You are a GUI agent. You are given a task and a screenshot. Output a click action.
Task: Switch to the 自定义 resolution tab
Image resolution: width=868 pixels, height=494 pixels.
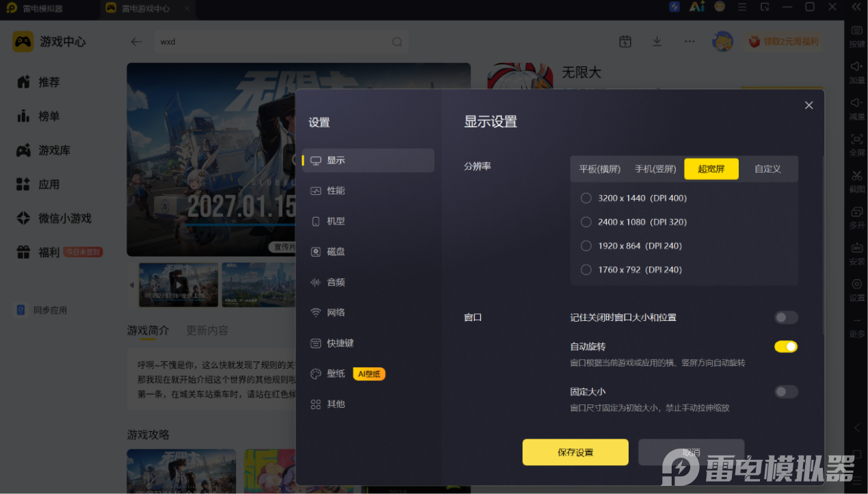(x=767, y=169)
